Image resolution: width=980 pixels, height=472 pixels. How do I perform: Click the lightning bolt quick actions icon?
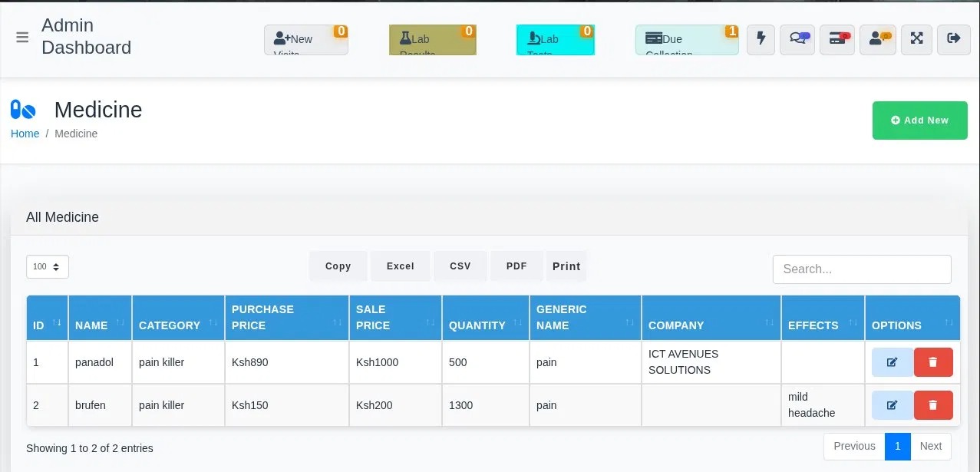coord(761,39)
